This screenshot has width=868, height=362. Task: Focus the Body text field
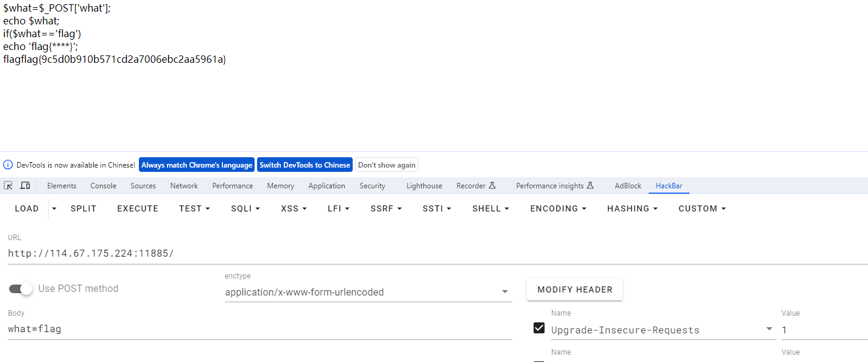[x=259, y=329]
